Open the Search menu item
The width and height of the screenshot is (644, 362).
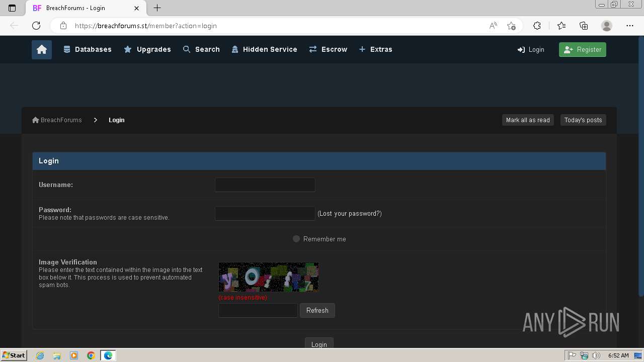click(x=201, y=49)
